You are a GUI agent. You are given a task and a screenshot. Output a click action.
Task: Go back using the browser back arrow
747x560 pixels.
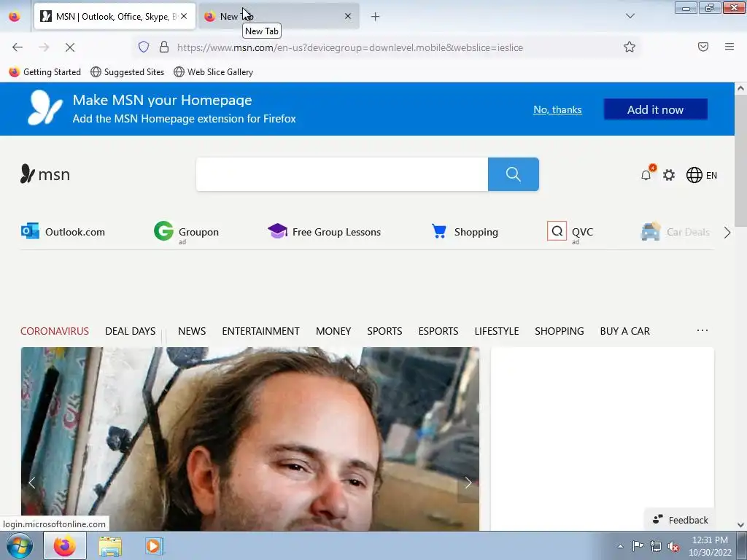click(x=18, y=47)
